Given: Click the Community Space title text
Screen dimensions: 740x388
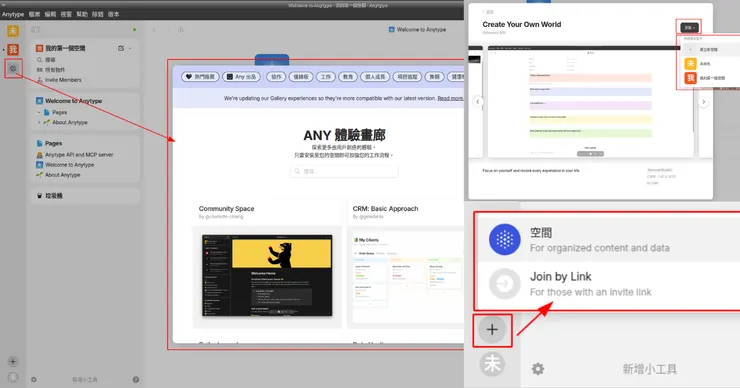Looking at the screenshot, I should [227, 209].
